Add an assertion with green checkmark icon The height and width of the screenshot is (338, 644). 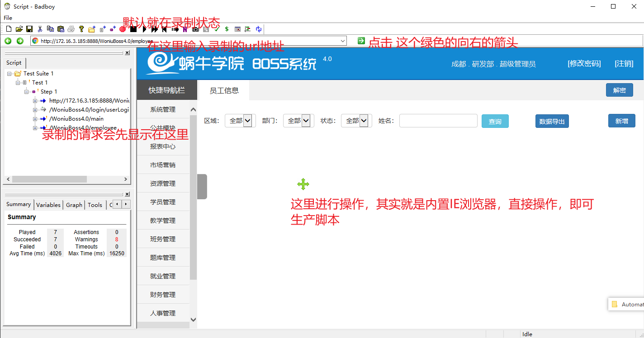217,29
